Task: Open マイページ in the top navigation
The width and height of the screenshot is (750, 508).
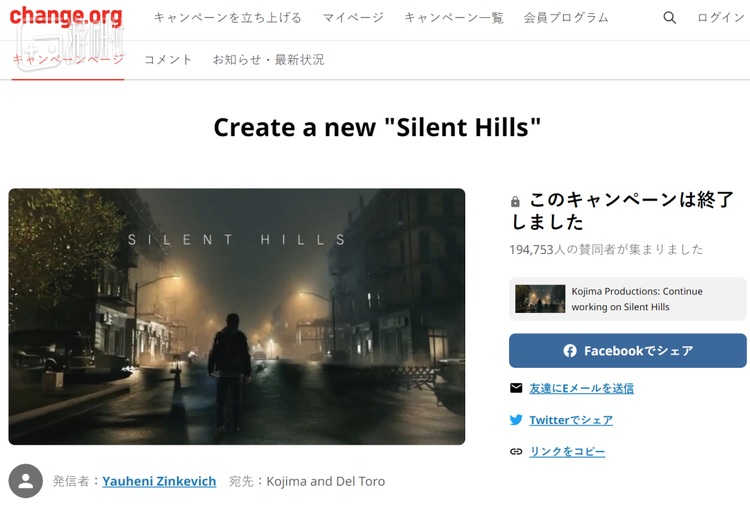Action: pyautogui.click(x=353, y=18)
